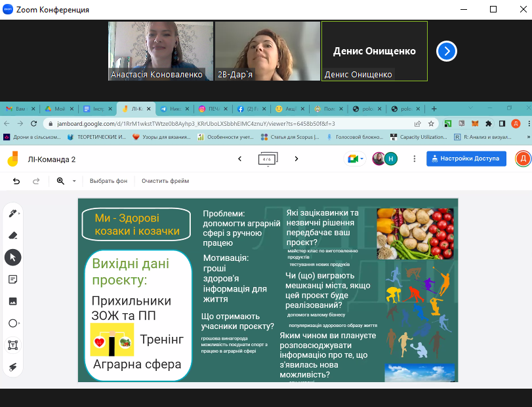
Task: Bookmark this page with the star icon
Action: coord(431,123)
